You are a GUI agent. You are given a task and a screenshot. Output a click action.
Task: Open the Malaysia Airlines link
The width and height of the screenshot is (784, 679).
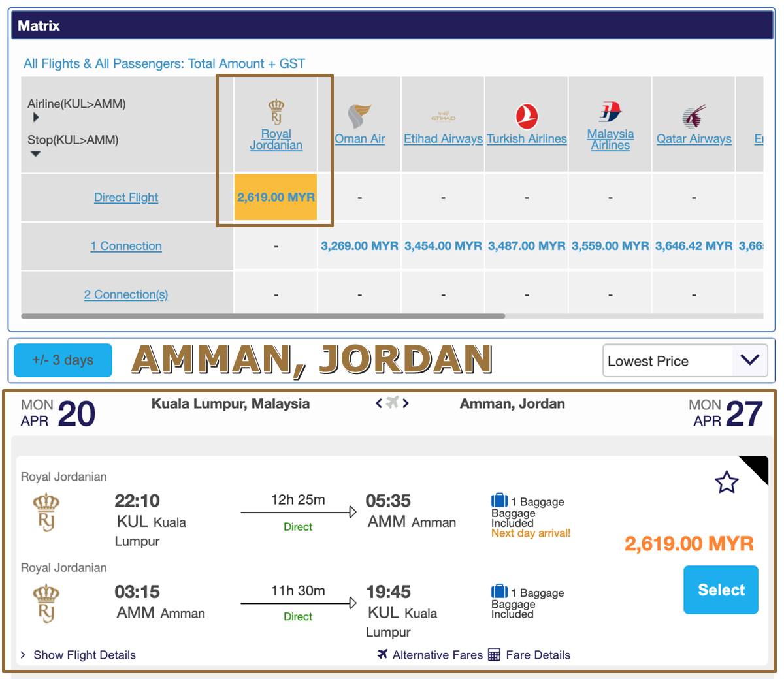tap(610, 139)
